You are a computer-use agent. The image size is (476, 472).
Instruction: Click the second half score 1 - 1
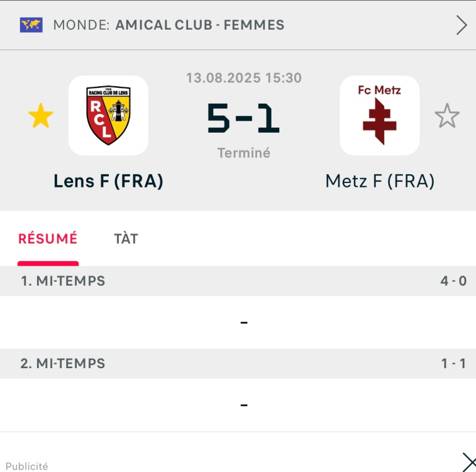[x=453, y=364]
